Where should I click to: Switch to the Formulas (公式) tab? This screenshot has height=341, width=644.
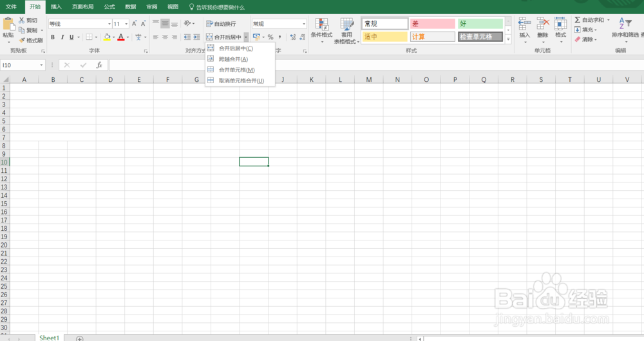coord(109,6)
